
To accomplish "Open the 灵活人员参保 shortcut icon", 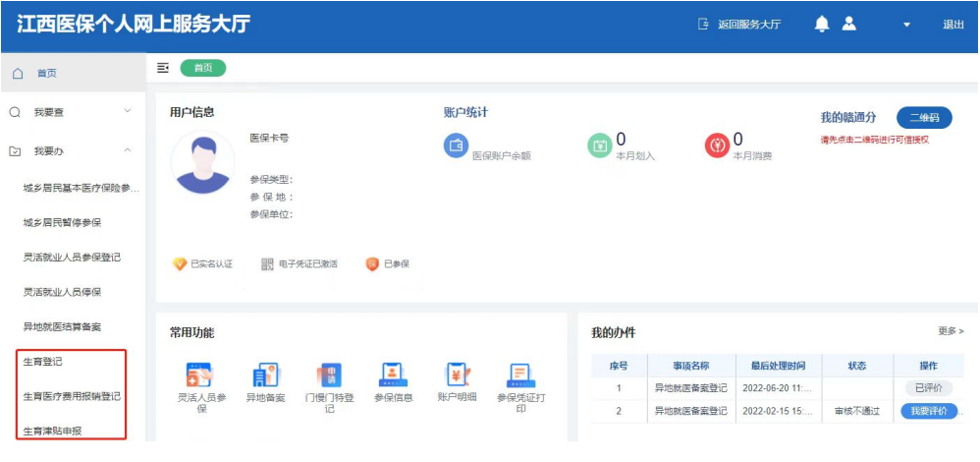I will (x=201, y=375).
